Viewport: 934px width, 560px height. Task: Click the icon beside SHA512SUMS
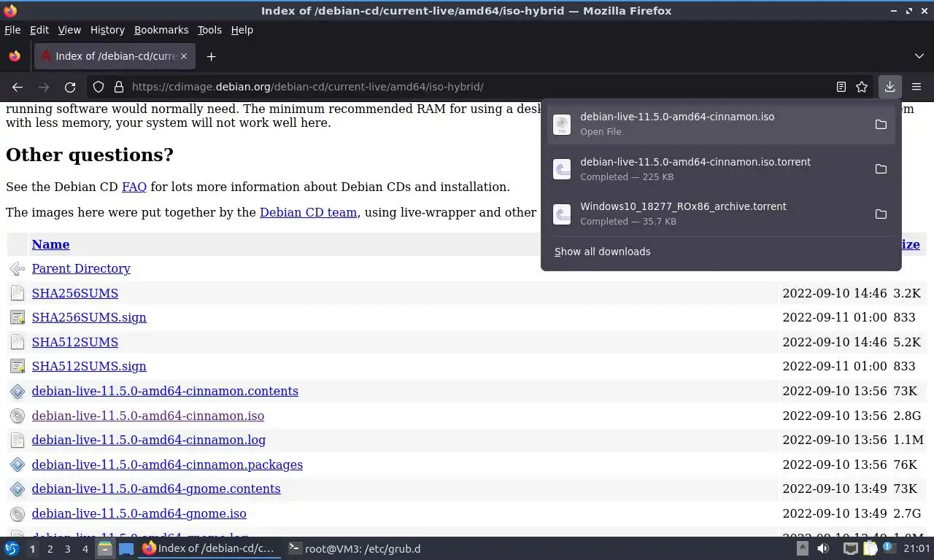coord(18,343)
